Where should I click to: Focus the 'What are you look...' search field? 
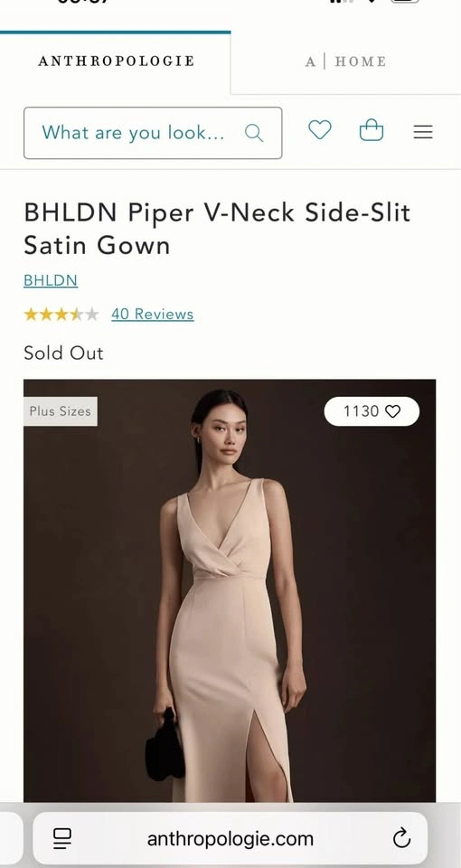pos(153,133)
